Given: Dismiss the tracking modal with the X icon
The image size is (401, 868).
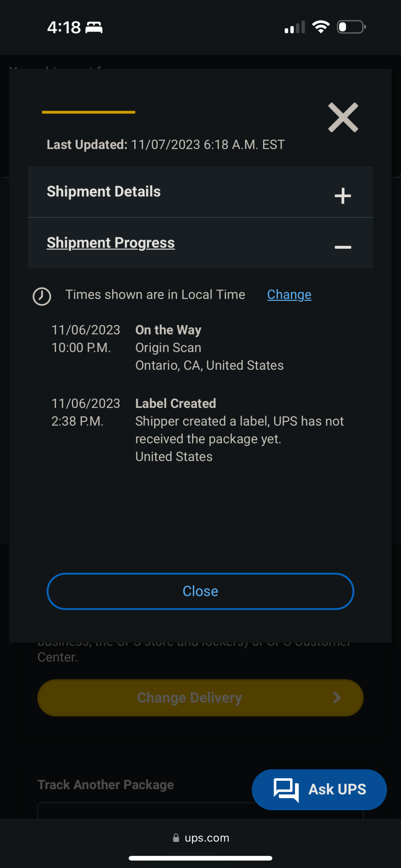Looking at the screenshot, I should 343,117.
